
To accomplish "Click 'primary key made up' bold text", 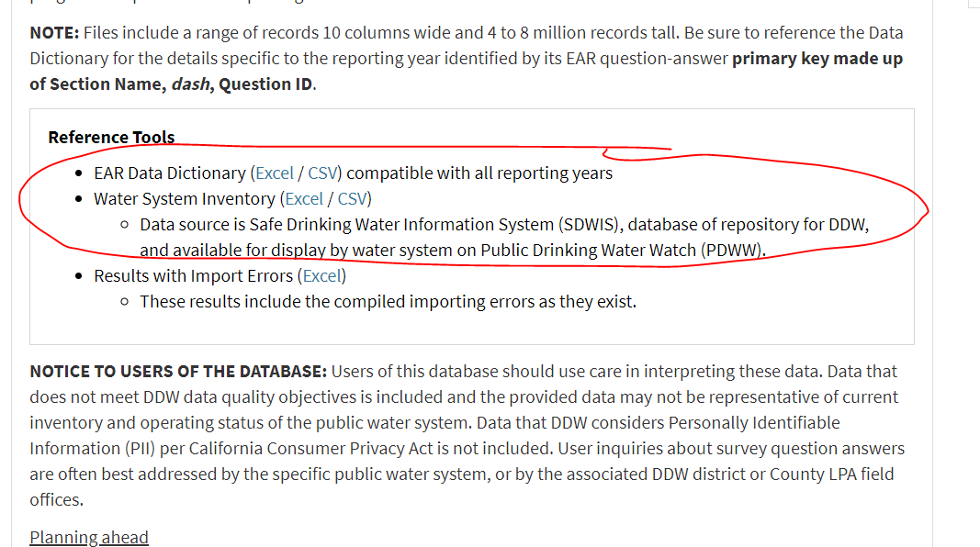I will coord(817,58).
